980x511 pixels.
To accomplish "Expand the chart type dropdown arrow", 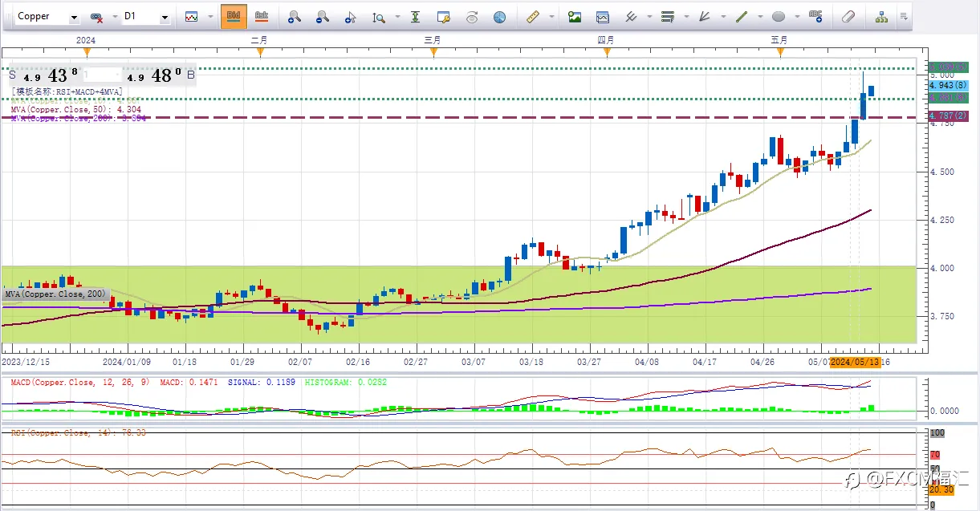I will 210,17.
